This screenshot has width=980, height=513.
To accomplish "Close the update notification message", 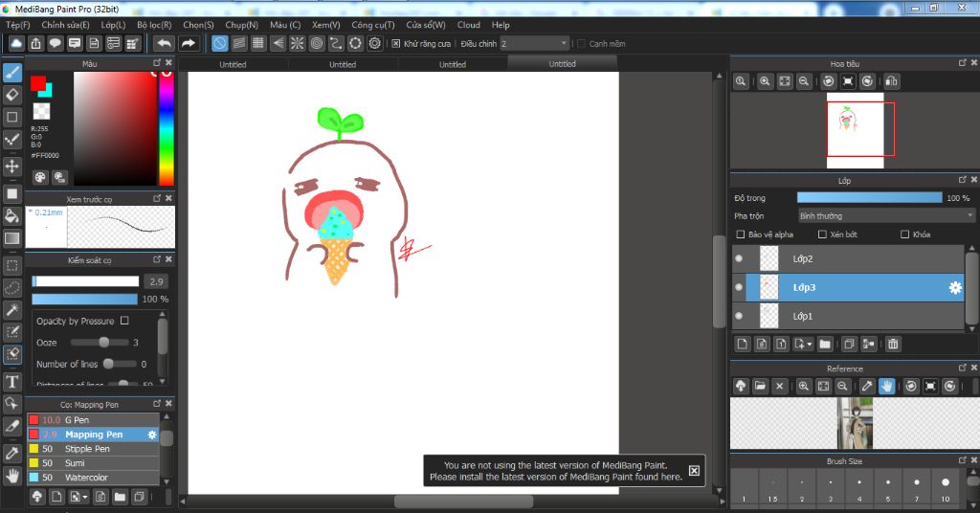I will click(x=695, y=471).
